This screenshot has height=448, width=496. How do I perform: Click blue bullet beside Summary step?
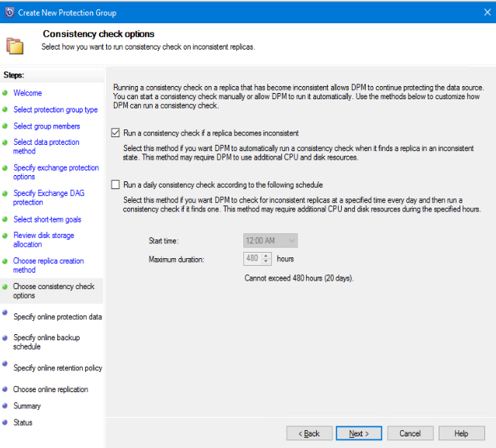(5, 405)
